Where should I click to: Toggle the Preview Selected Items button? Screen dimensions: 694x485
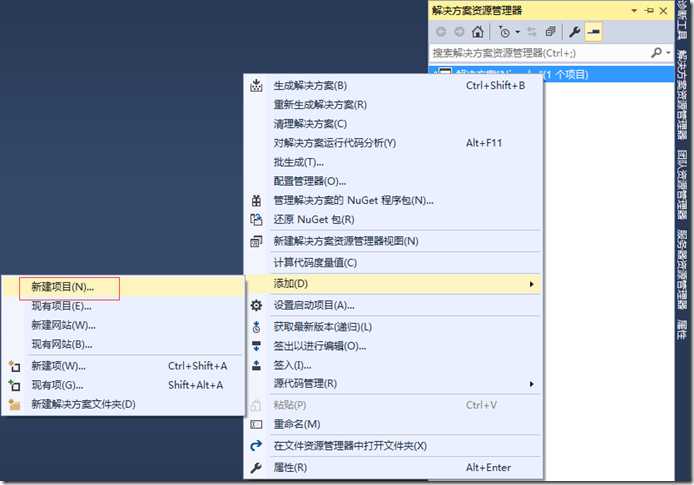pos(593,32)
